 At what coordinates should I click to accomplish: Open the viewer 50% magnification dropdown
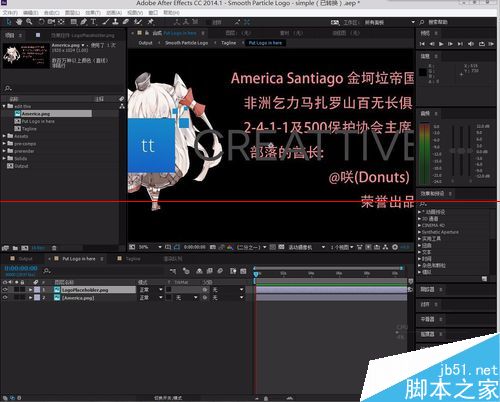[x=150, y=247]
